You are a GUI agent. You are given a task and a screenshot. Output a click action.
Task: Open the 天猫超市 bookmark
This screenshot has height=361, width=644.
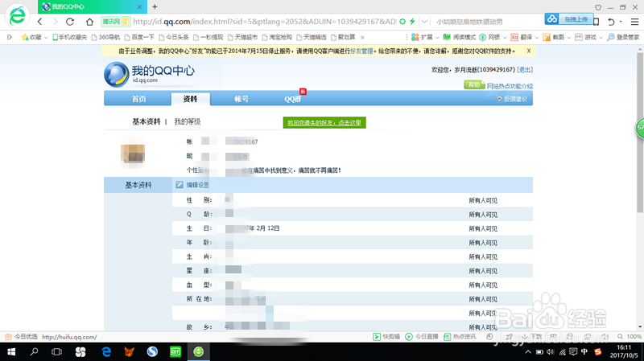point(242,37)
